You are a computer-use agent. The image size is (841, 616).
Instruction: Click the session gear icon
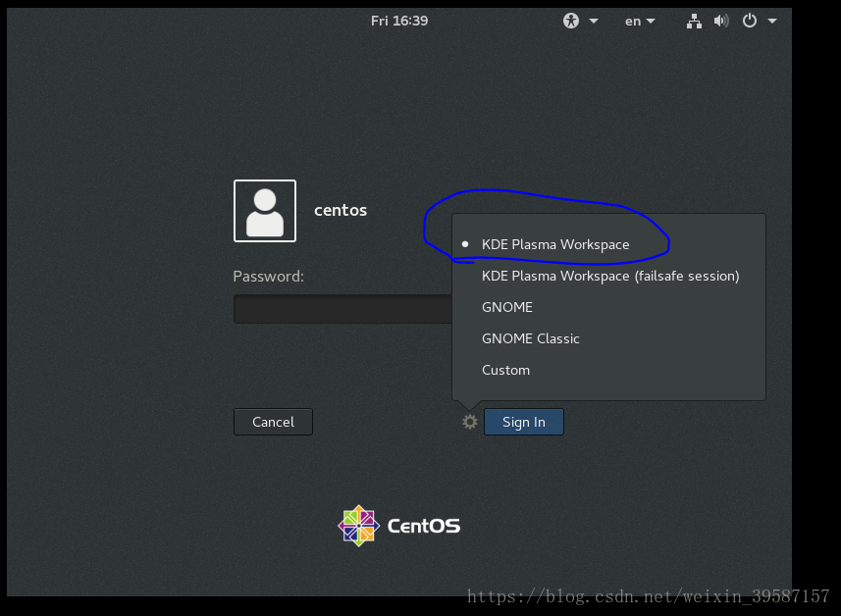[x=470, y=422]
